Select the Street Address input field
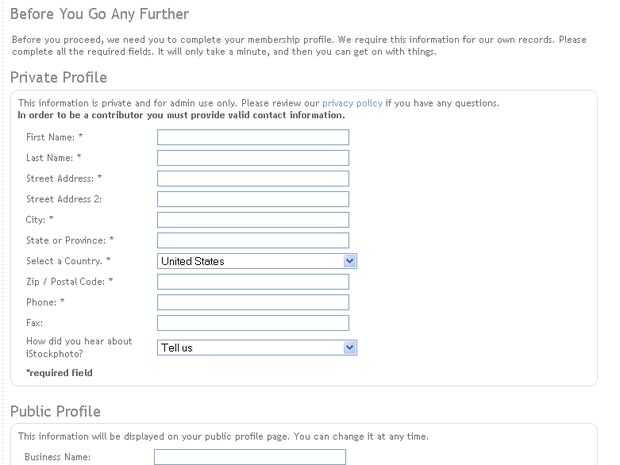The height and width of the screenshot is (465, 620). pos(252,178)
